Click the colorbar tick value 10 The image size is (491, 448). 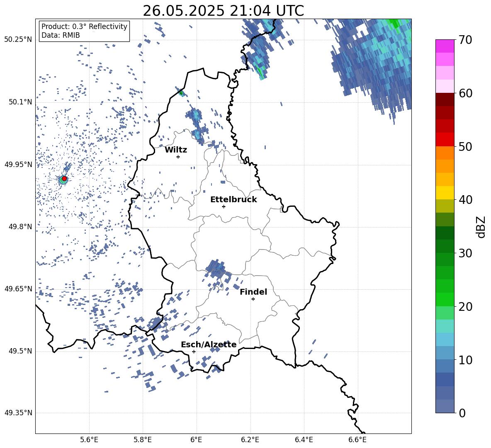(465, 360)
